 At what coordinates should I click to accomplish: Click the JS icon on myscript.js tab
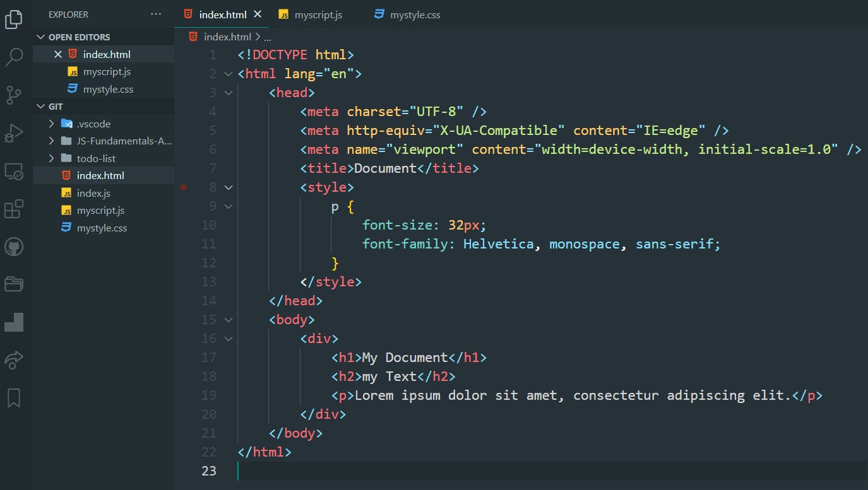(284, 15)
